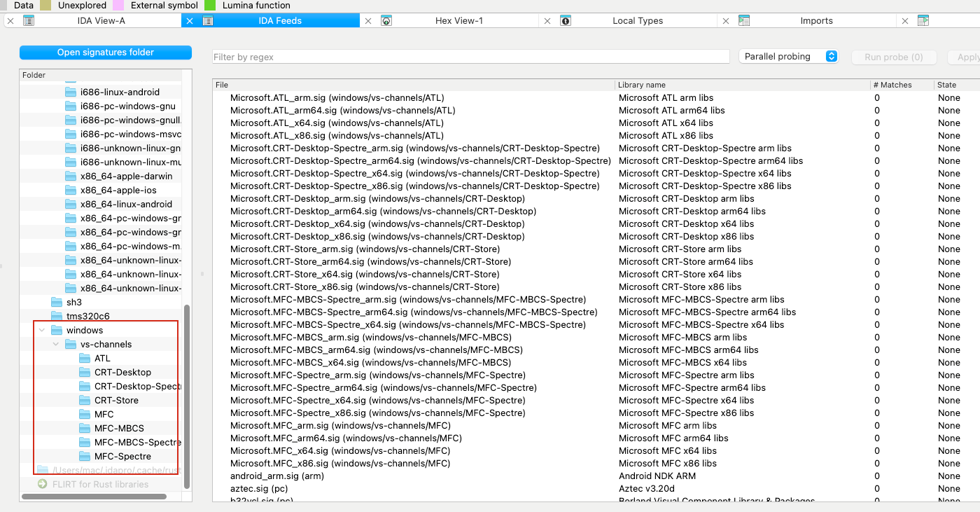Image resolution: width=980 pixels, height=512 pixels.
Task: Click the folder icon beside x86_64-apple-ios
Action: 71,190
